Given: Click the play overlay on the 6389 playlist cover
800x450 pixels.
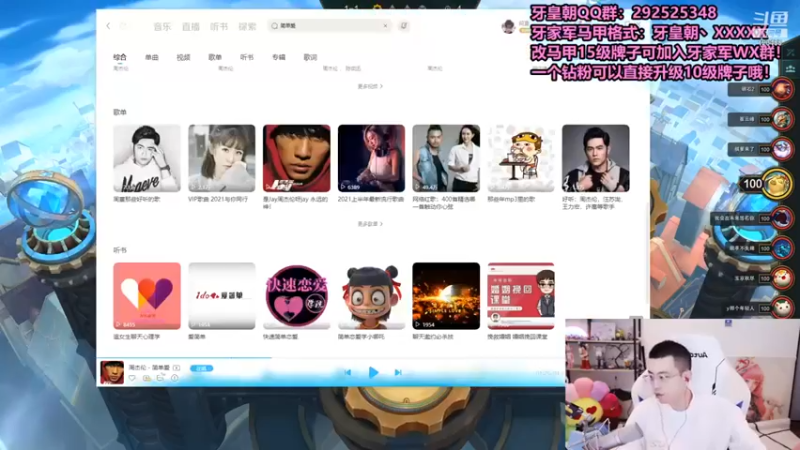Looking at the screenshot, I should (344, 187).
